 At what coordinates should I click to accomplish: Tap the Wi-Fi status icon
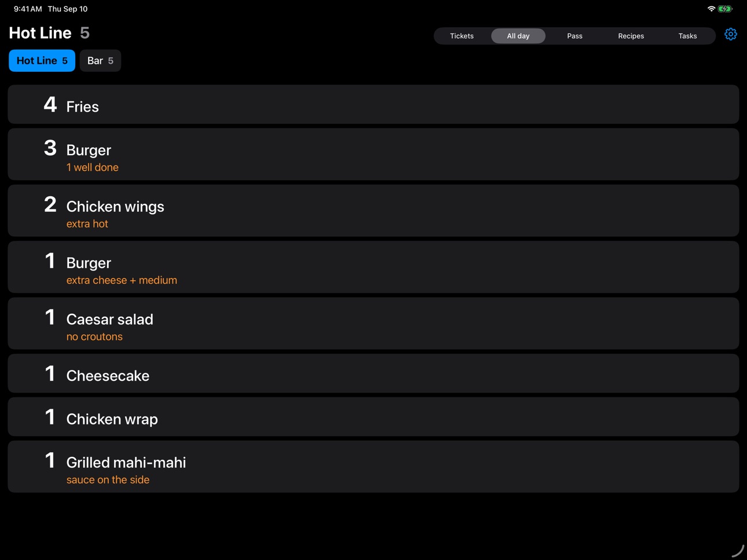(x=711, y=9)
